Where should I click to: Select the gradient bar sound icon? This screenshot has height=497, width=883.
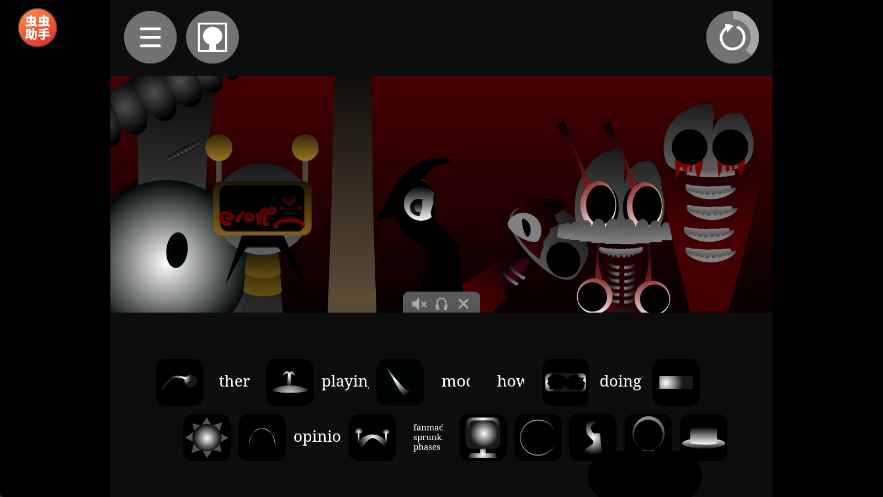coord(676,382)
